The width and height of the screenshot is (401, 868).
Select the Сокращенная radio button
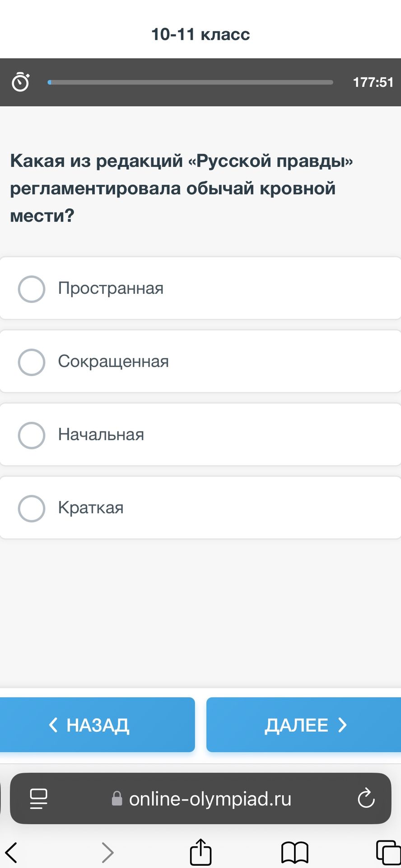coord(32,362)
